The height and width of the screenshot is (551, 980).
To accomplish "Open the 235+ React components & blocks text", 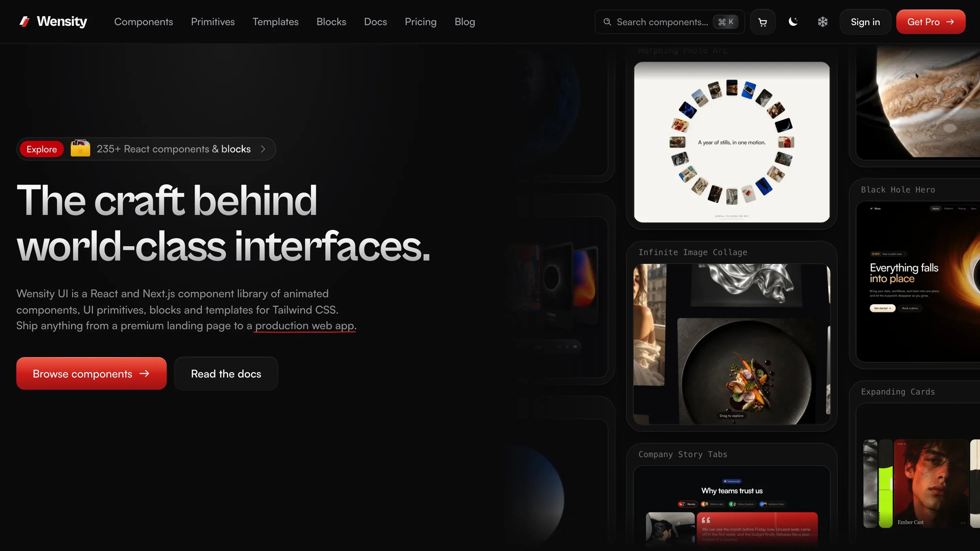I will [174, 149].
